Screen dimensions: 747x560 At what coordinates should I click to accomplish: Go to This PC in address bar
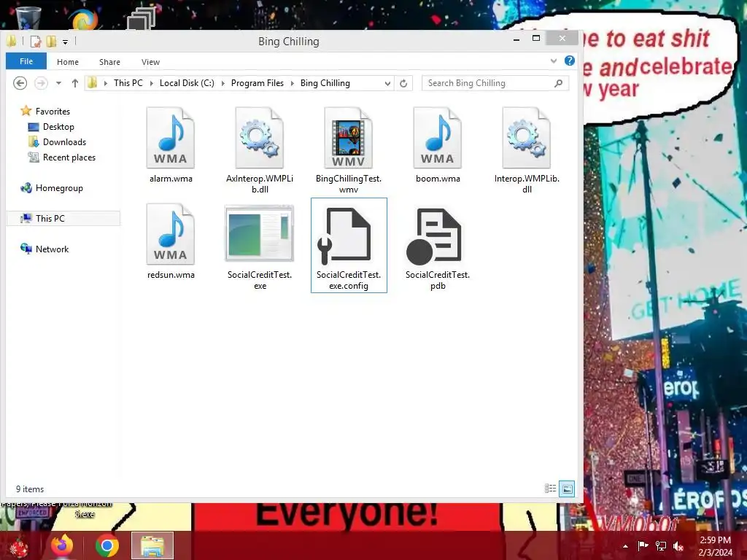tap(128, 83)
